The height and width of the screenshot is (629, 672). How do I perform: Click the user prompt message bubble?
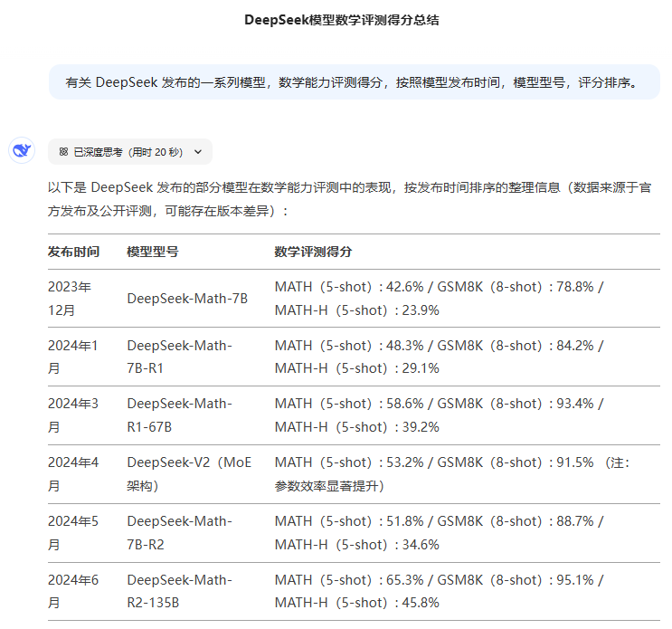tap(355, 81)
